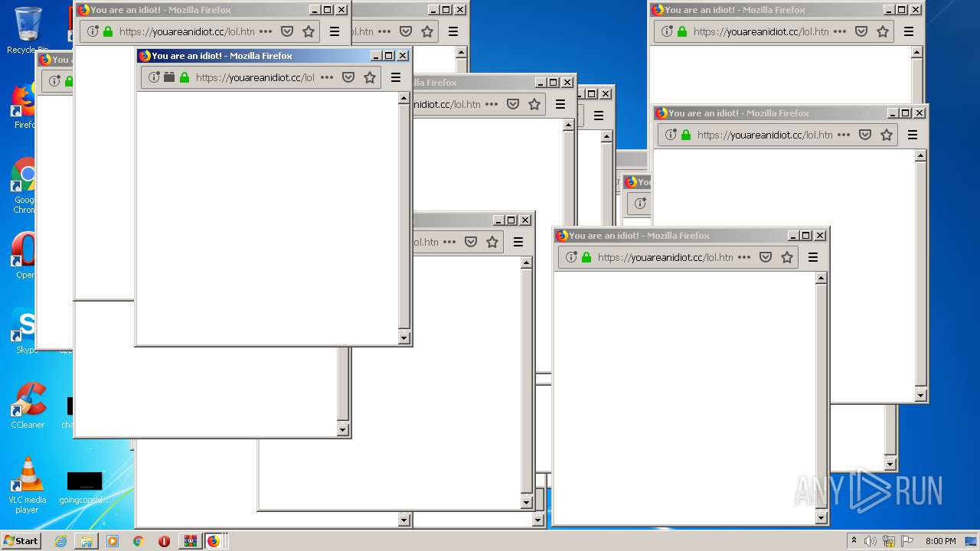Toggle bookmark star in top-right corner window
Viewport: 980px width, 551px height.
point(883,31)
